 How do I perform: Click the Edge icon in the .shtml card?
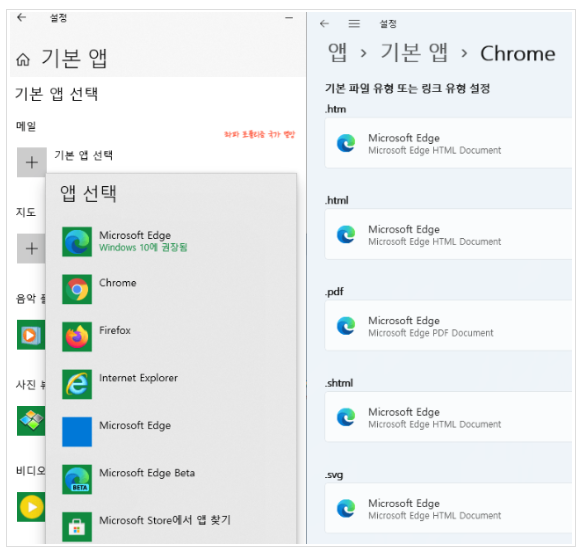[x=346, y=417]
